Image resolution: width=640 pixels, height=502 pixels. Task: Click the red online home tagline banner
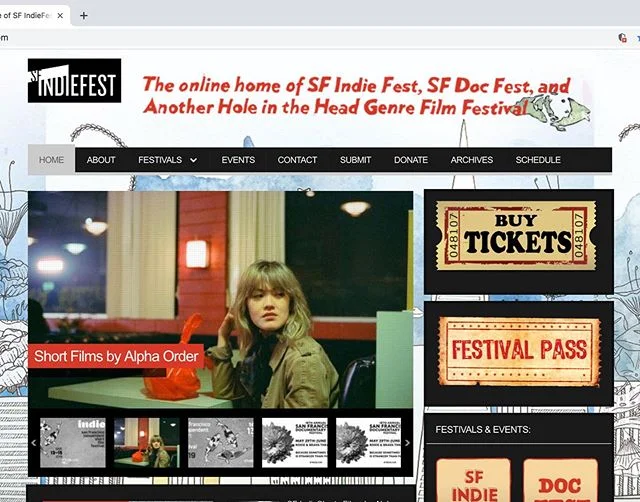[x=356, y=96]
